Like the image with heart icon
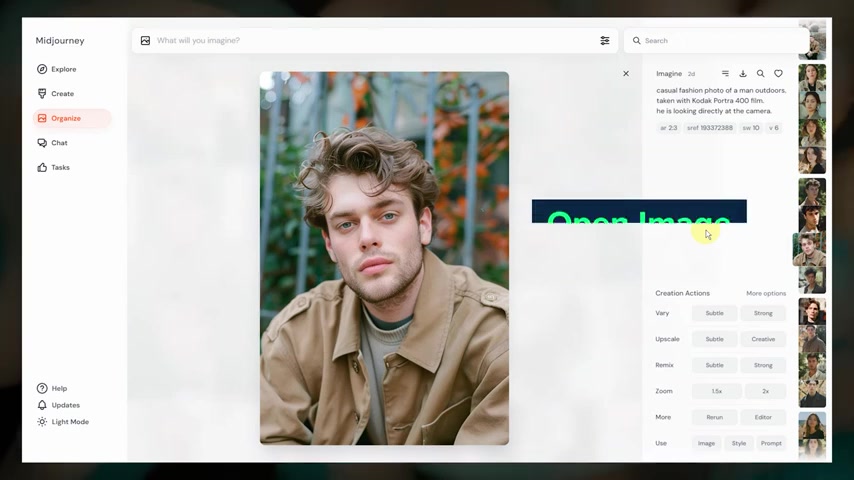 click(x=778, y=74)
